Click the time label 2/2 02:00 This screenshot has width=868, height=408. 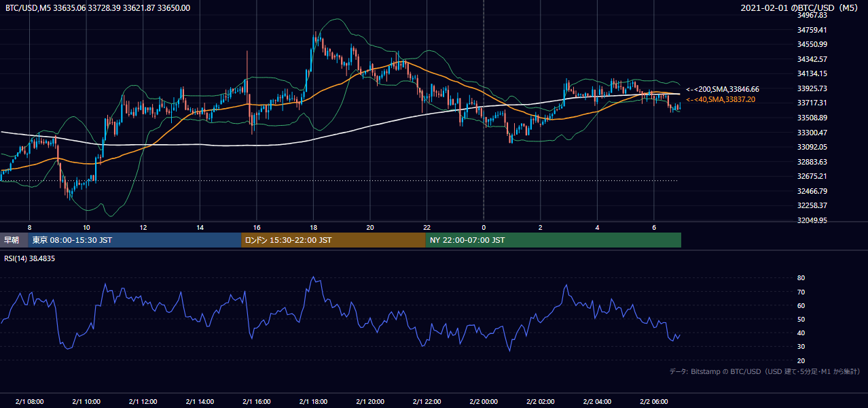point(541,401)
